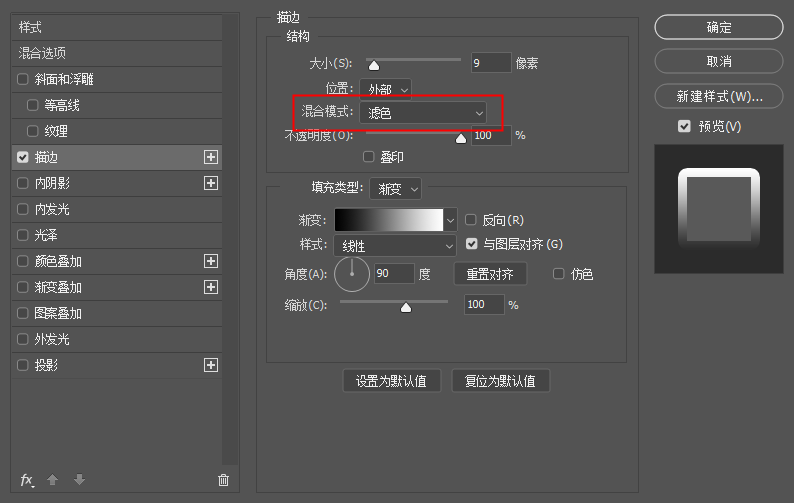Uncheck the 描边 effect checkbox

(22, 157)
